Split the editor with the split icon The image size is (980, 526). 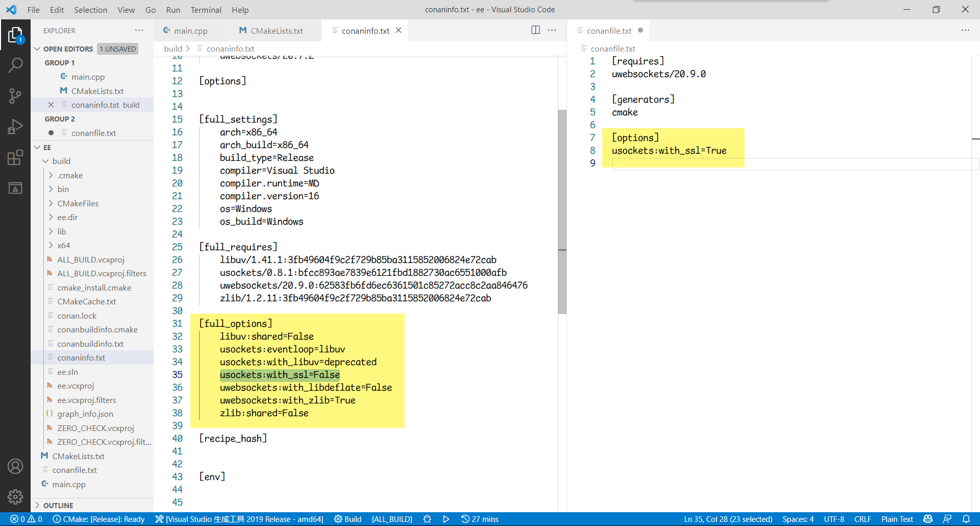(535, 30)
